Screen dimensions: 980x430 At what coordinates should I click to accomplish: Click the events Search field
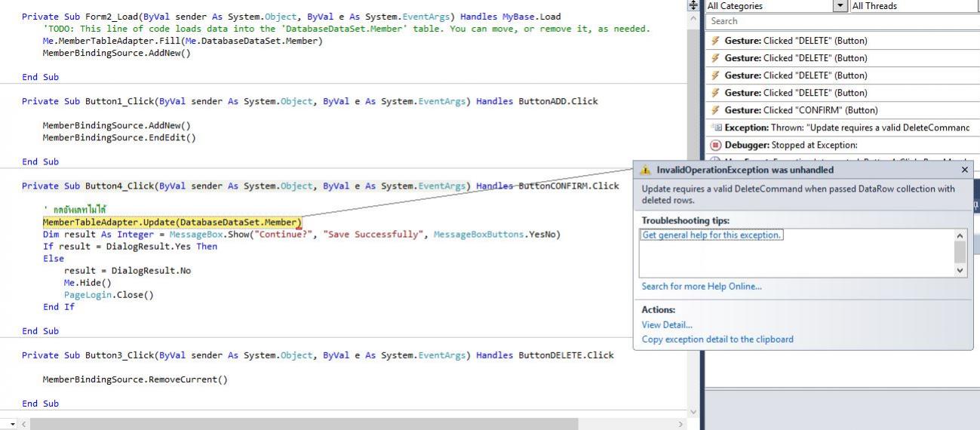point(841,21)
